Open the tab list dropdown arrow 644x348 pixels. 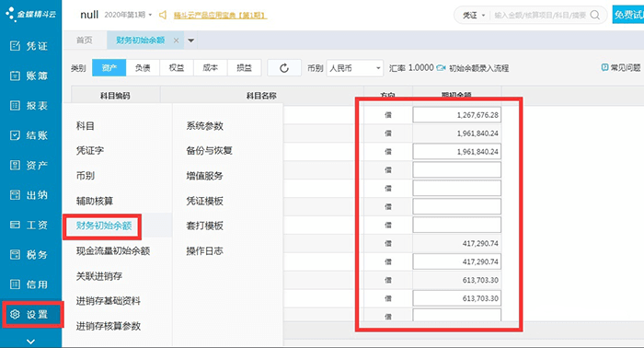point(190,41)
